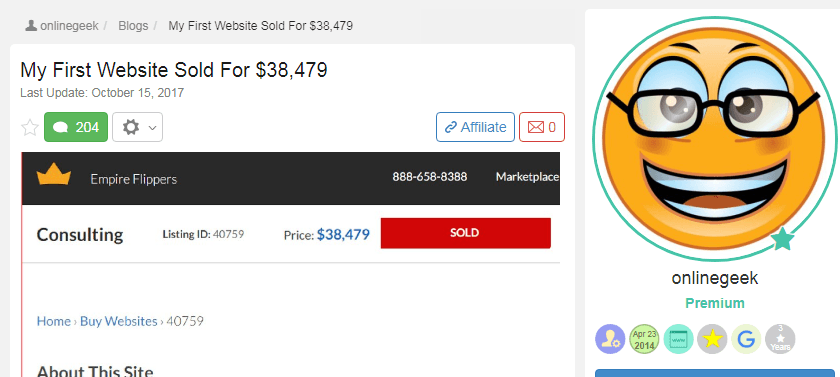This screenshot has width=840, height=377.
Task: Expand the gear settings dropdown
Action: [x=138, y=127]
